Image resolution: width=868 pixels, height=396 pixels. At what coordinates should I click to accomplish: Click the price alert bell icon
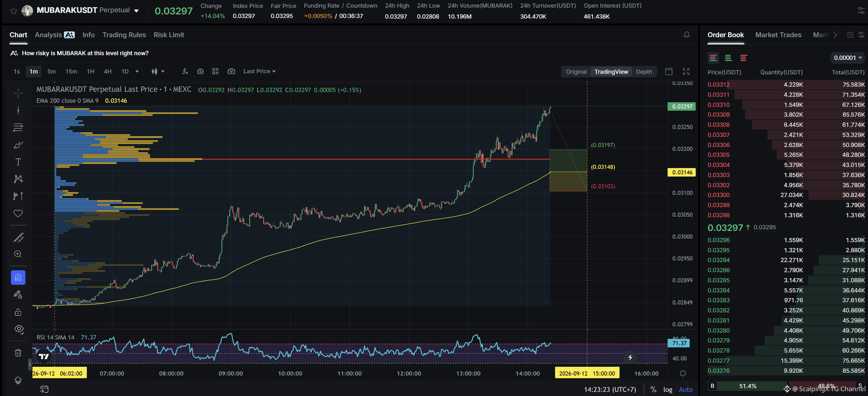[686, 35]
